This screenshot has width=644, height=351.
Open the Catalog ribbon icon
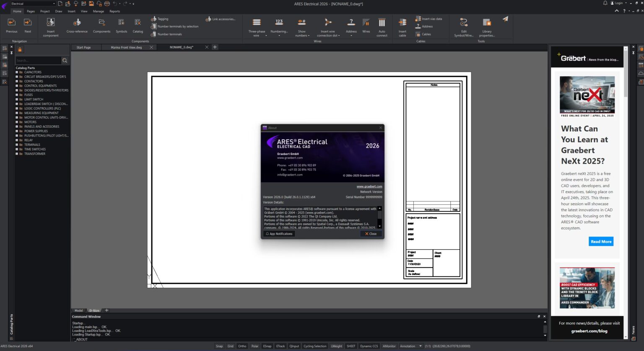pyautogui.click(x=138, y=23)
